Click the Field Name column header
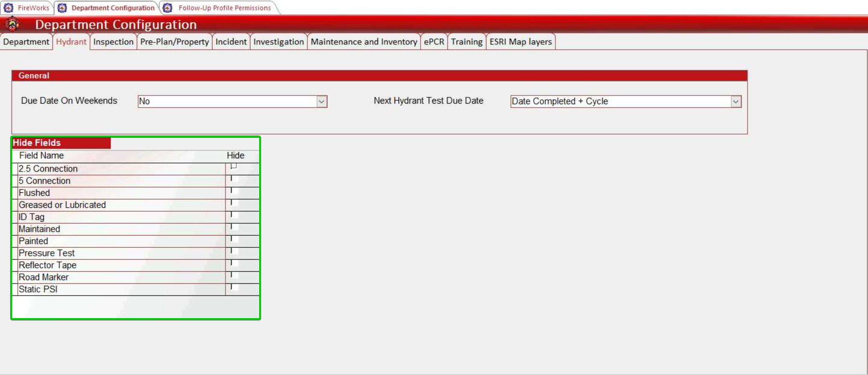The height and width of the screenshot is (375, 868). 41,156
